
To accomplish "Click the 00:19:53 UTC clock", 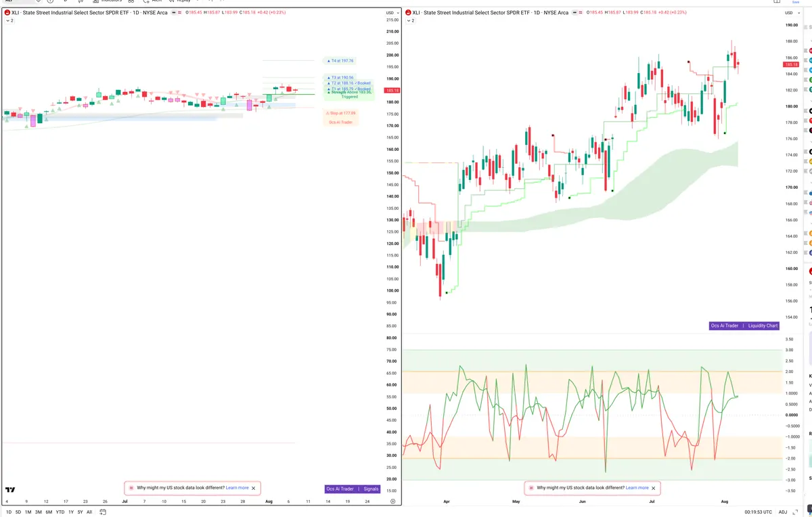I will pos(758,512).
